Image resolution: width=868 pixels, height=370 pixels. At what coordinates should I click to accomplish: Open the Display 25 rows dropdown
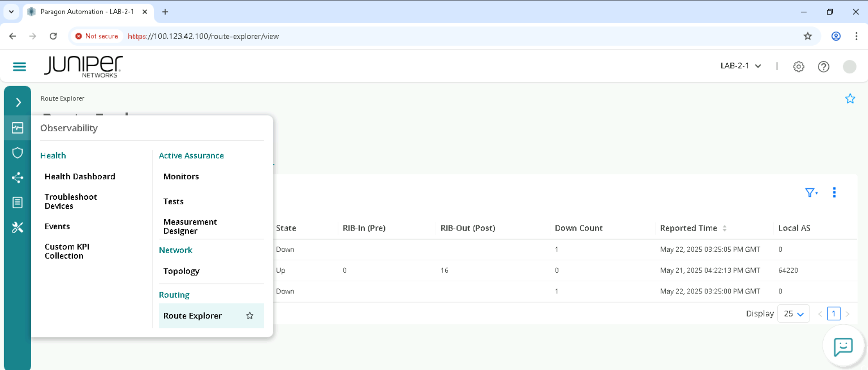click(x=793, y=314)
